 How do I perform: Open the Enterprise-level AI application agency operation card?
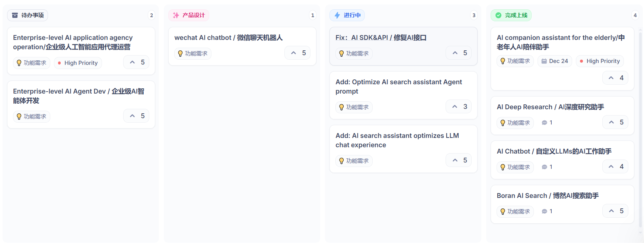(73, 42)
